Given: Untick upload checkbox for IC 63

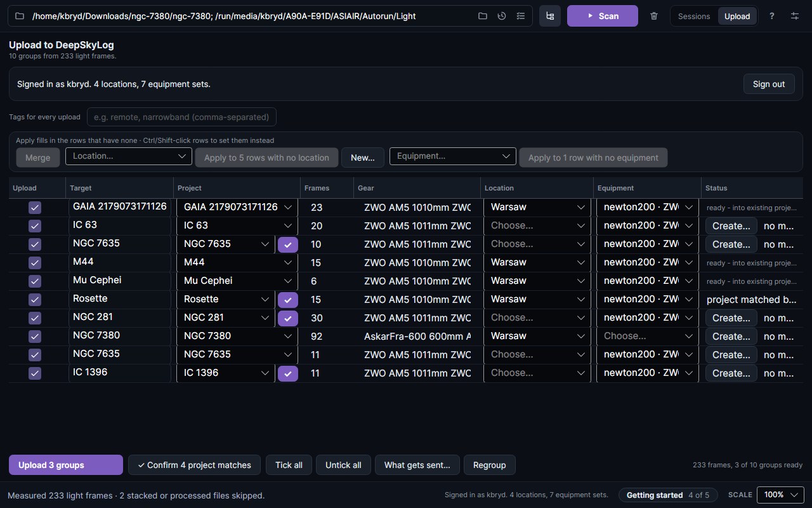Looking at the screenshot, I should (x=35, y=226).
